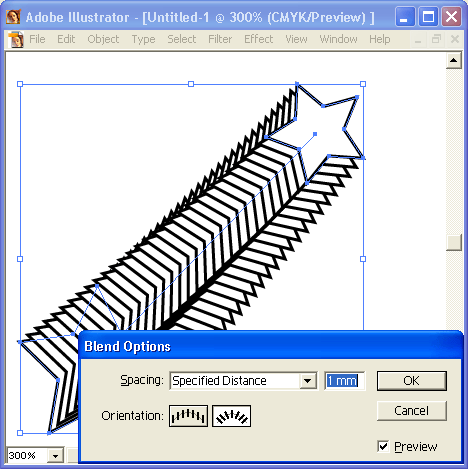The image size is (468, 469).
Task: Restore down the document window
Action: pos(436,39)
